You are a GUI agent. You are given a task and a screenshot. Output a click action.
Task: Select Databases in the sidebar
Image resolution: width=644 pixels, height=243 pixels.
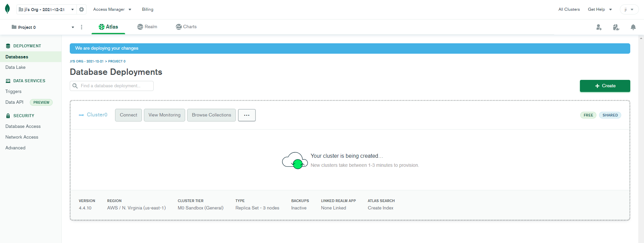31,57
